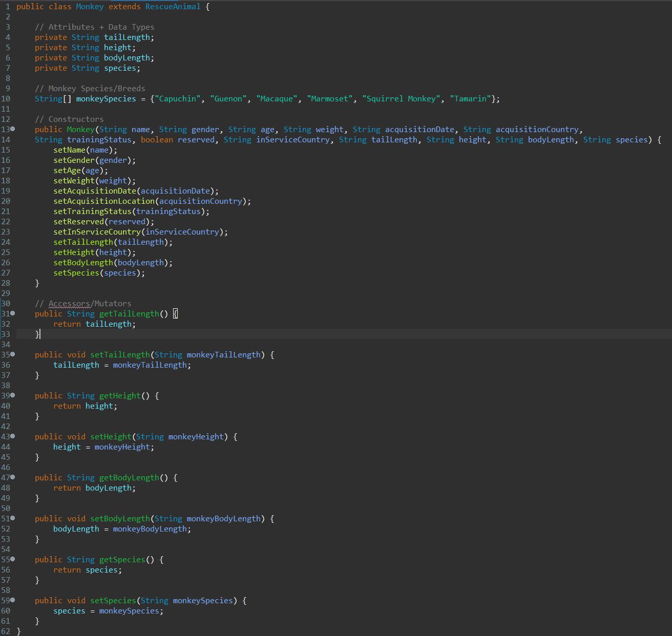The width and height of the screenshot is (672, 636).
Task: Collapse getHeight via its fold icon on line 39
Action: coord(13,395)
